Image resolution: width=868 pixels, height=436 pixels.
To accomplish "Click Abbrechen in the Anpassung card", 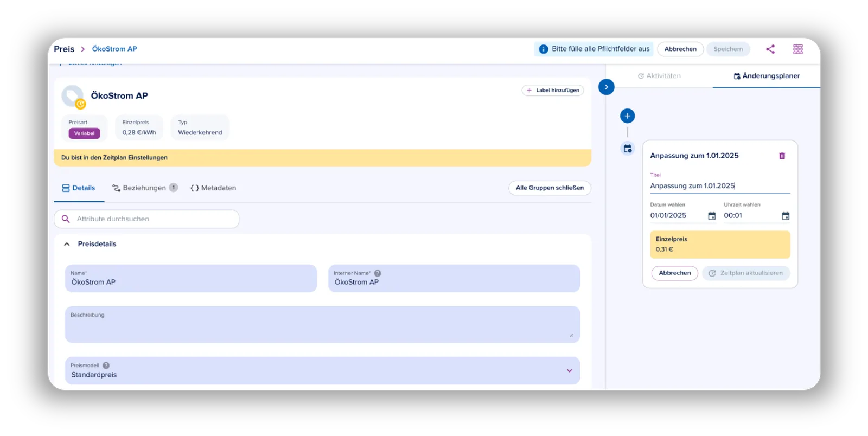I will tap(675, 273).
